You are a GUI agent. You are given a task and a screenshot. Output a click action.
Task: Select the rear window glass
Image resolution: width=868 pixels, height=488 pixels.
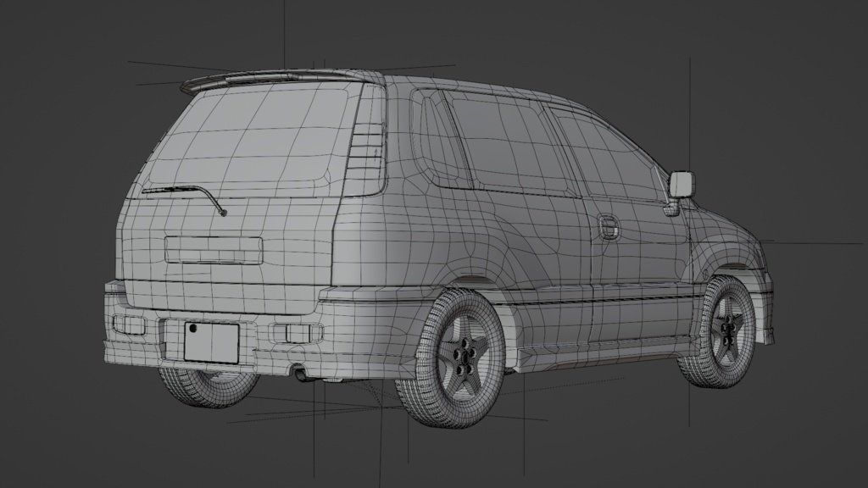click(x=248, y=140)
